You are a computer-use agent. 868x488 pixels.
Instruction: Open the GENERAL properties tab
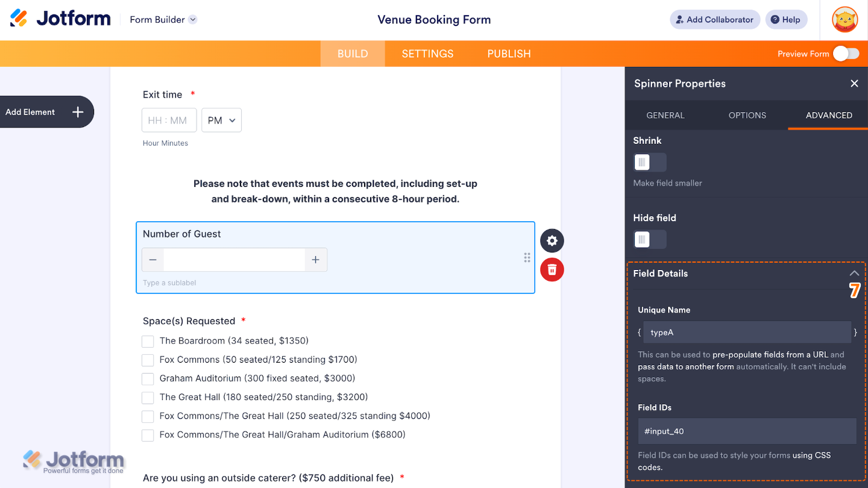click(665, 115)
